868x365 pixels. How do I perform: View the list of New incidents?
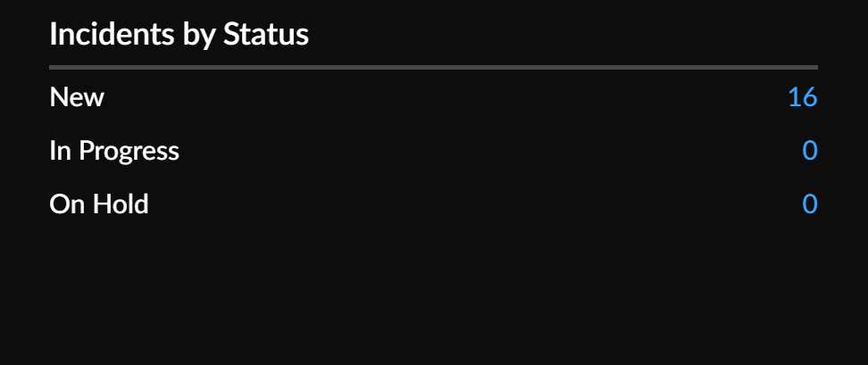tap(802, 97)
